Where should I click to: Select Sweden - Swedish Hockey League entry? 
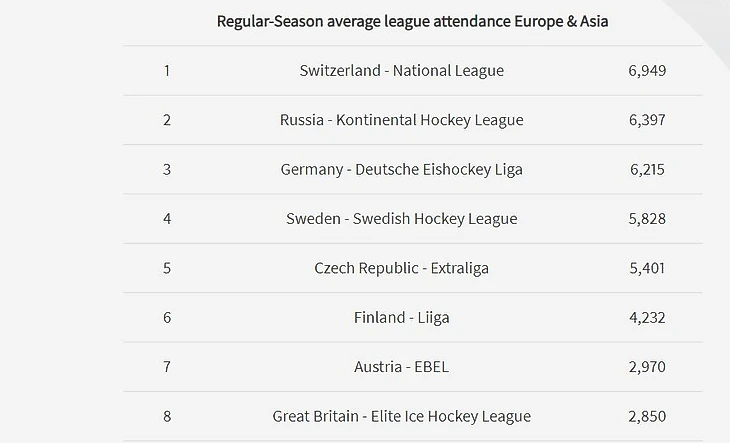click(x=401, y=218)
